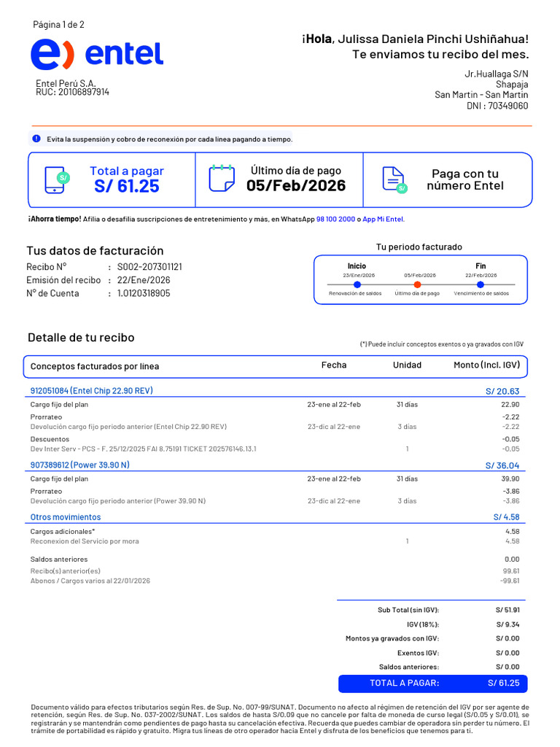Click the document icon beside Paga con tu número Entel
The height and width of the screenshot is (747, 560).
point(394,180)
